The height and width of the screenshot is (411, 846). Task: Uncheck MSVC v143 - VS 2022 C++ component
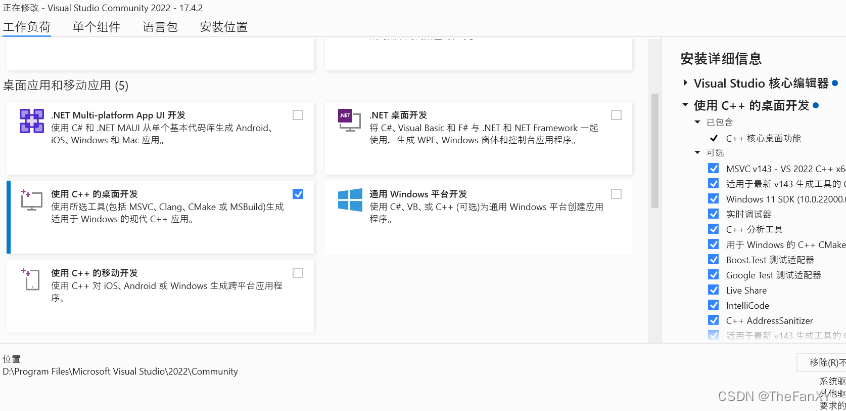(x=713, y=168)
